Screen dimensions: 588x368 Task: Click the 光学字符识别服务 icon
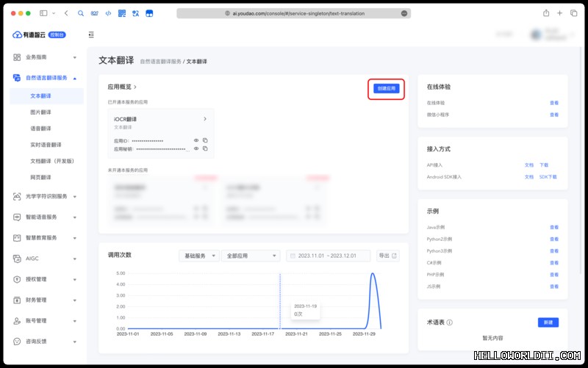click(17, 196)
